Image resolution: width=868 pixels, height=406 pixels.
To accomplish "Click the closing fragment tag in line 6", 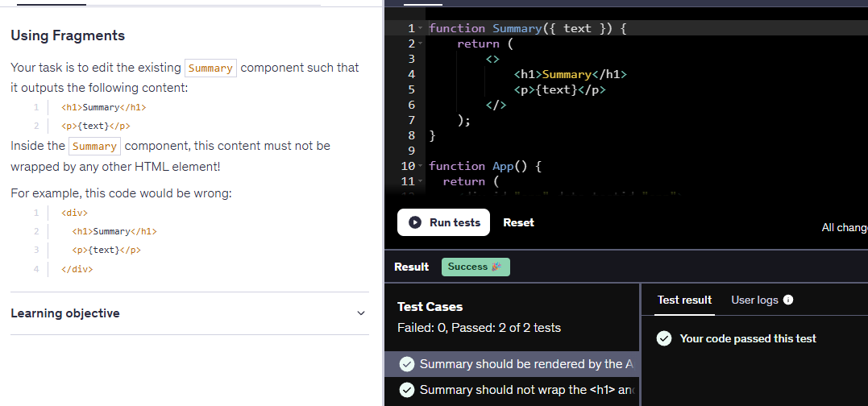I will pos(495,105).
